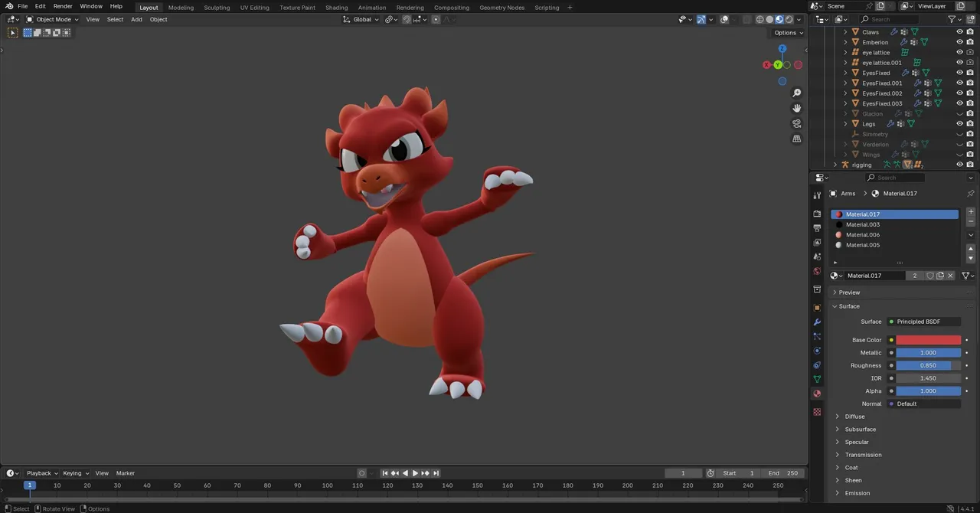Screen dimensions: 980x513
Task: Switch to the Shading workspace tab
Action: click(x=336, y=8)
